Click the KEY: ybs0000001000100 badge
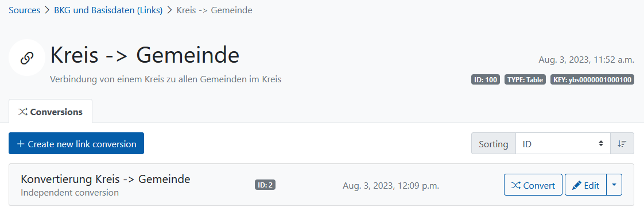 (x=592, y=79)
